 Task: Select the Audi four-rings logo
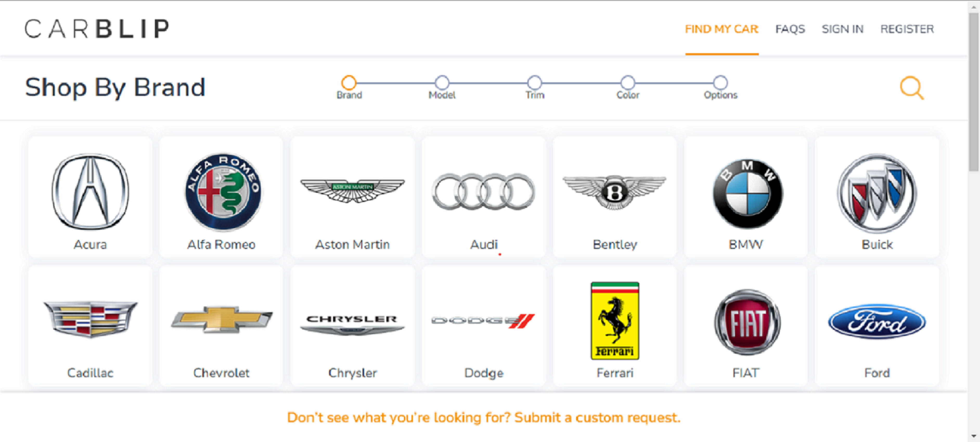pos(483,192)
